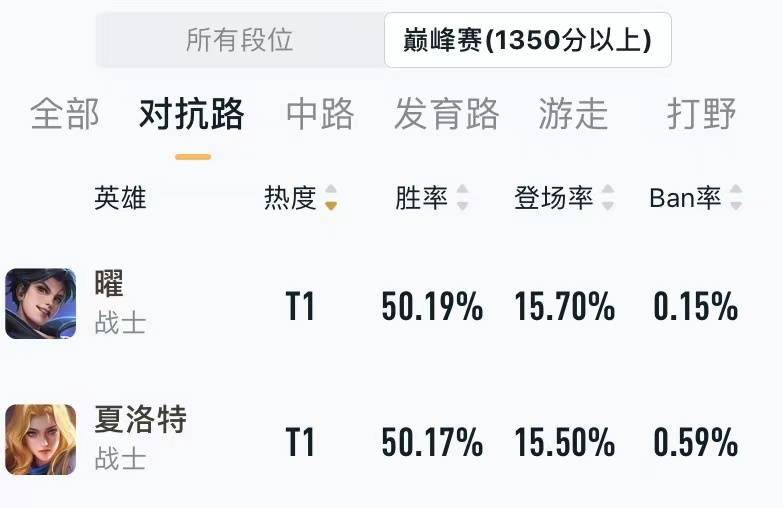The image size is (783, 508).
Task: Switch to 中路 tab
Action: tap(320, 114)
